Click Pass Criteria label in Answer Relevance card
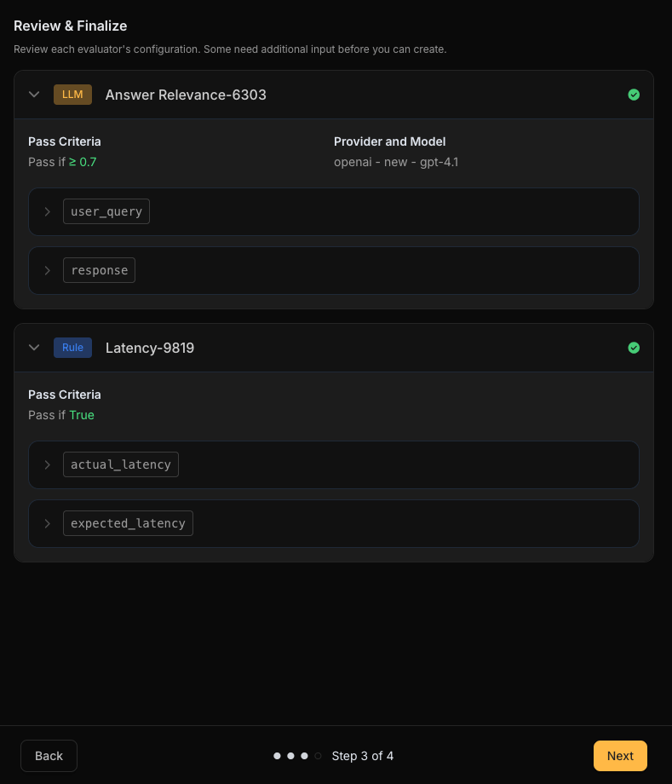 [65, 141]
